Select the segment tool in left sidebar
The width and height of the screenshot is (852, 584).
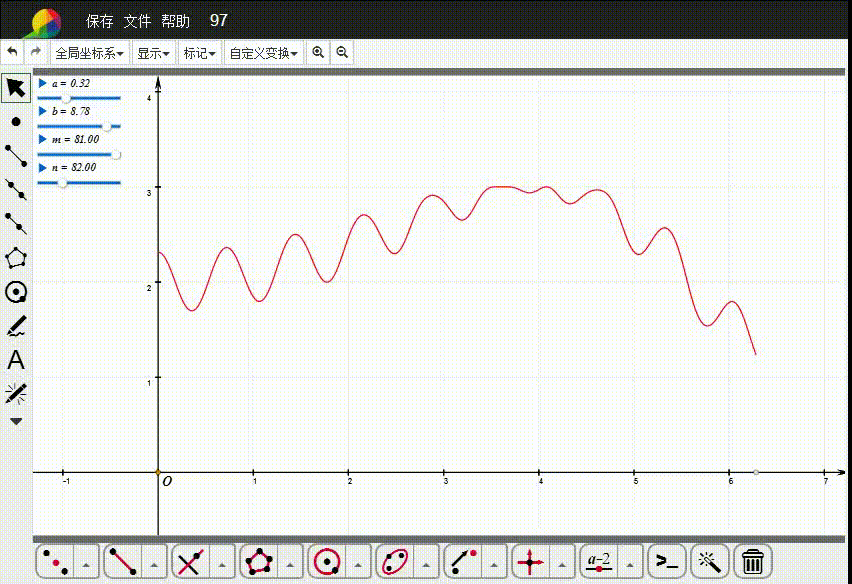click(16, 155)
